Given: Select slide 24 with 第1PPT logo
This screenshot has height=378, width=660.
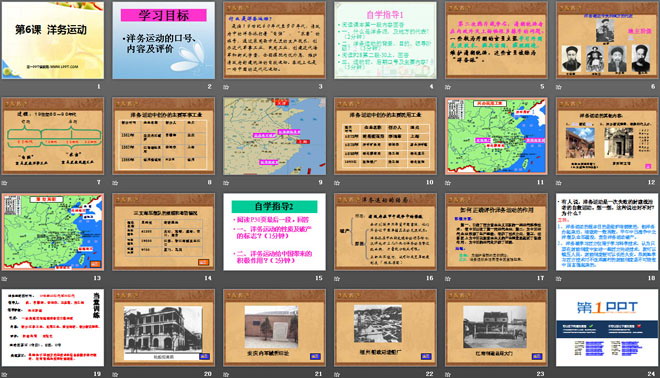Looking at the screenshot, I should (x=607, y=327).
